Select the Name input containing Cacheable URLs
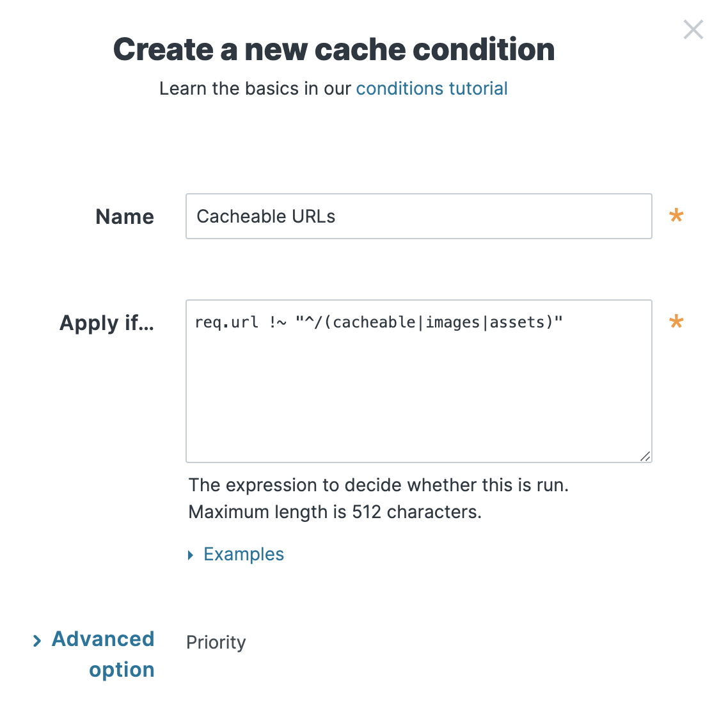728x710 pixels. click(x=418, y=216)
